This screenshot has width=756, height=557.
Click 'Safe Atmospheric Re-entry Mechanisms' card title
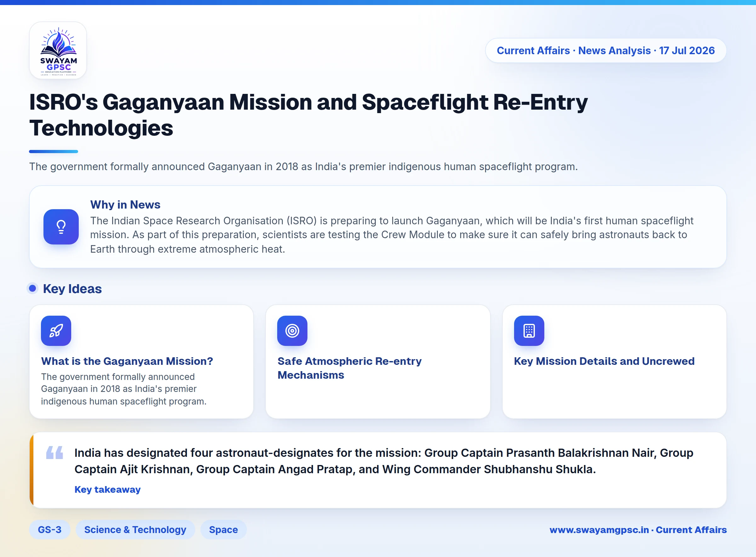coord(349,368)
